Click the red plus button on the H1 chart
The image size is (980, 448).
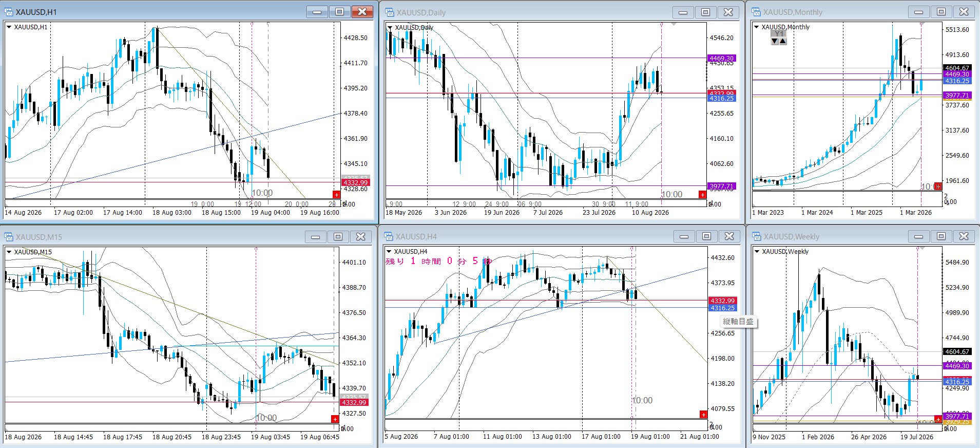pos(336,194)
